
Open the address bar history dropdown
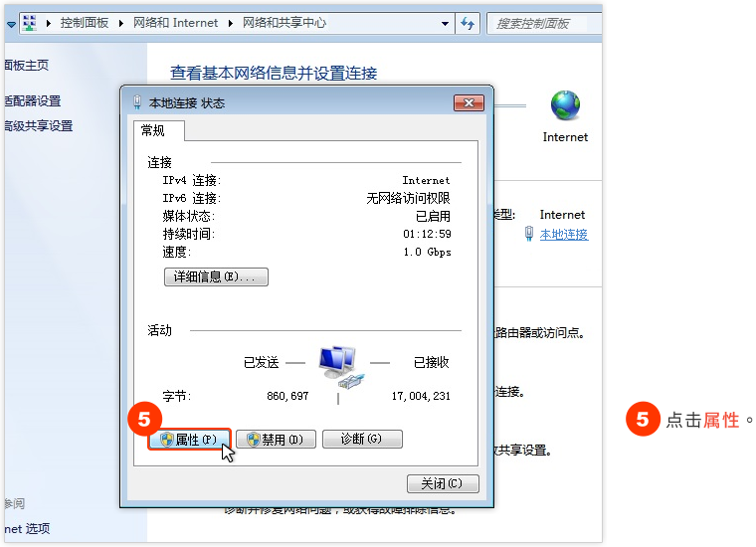[444, 23]
